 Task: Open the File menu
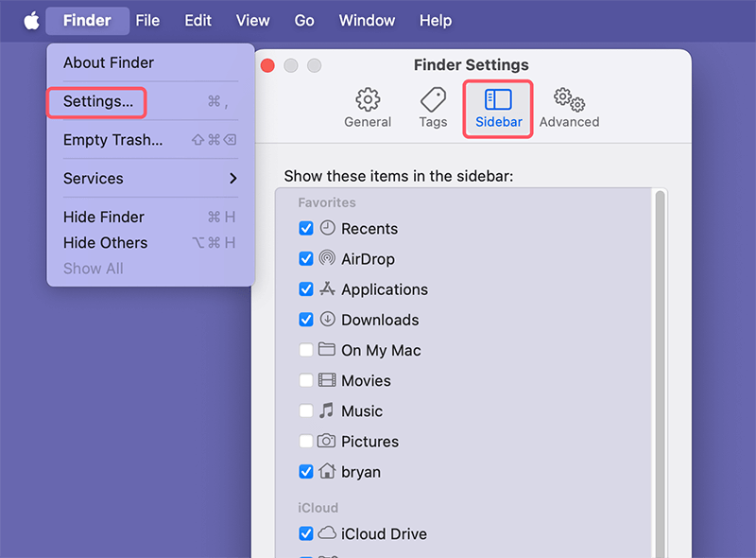coord(147,20)
